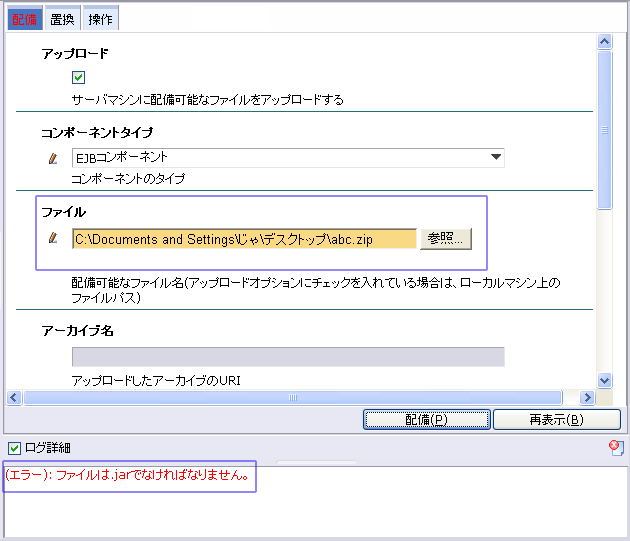Switch to the 置換 tab
The image size is (630, 541).
[x=62, y=19]
